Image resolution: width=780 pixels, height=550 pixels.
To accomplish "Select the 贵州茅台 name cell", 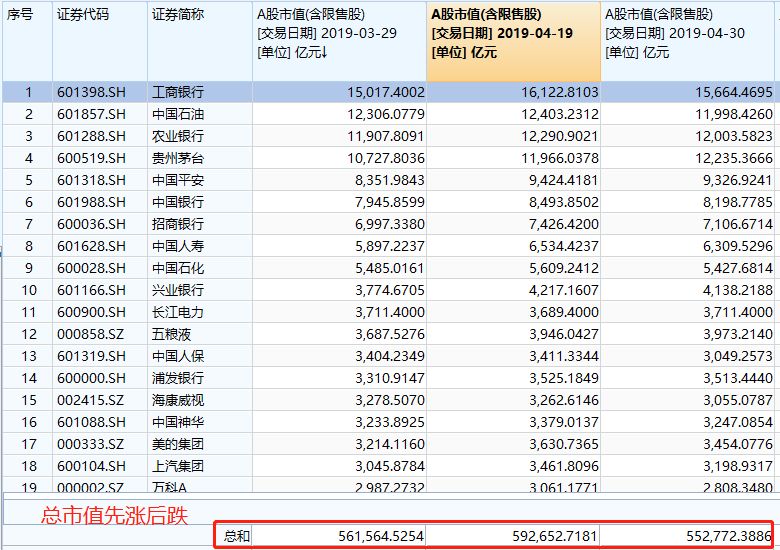I will 200,158.
